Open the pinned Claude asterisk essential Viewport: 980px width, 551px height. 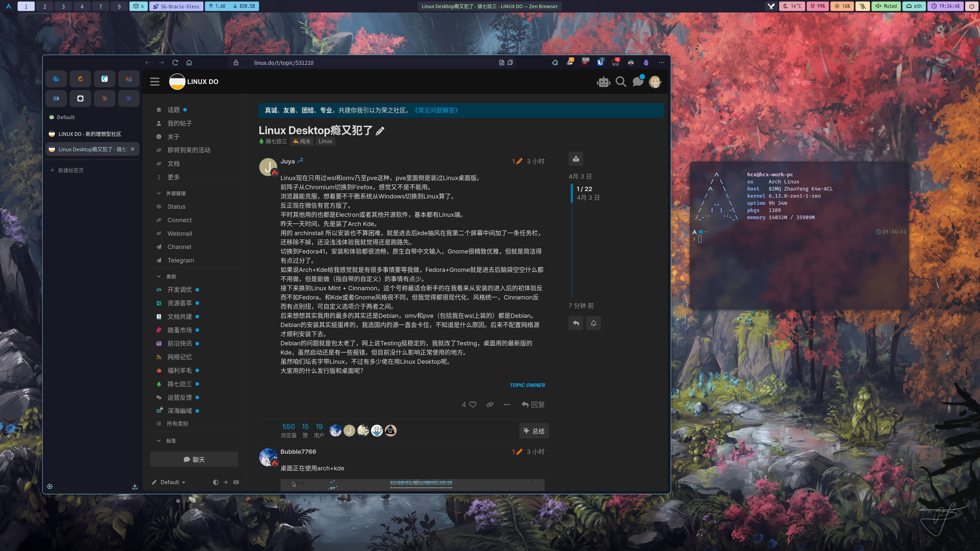coord(105,98)
